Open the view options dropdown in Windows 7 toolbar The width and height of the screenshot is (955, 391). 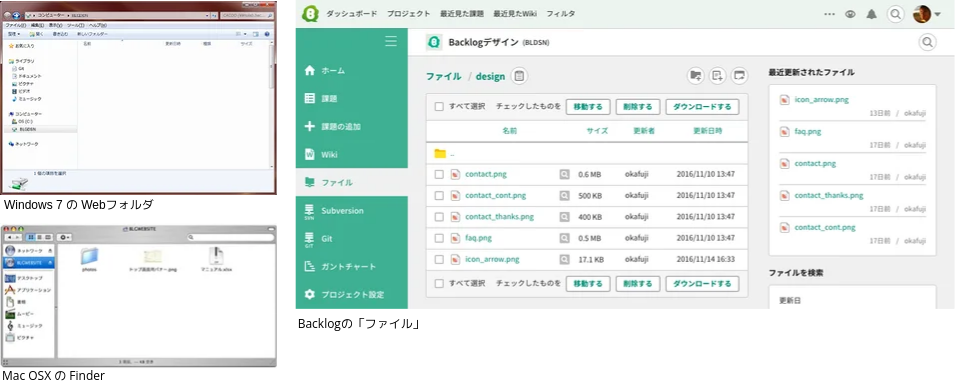coord(244,34)
